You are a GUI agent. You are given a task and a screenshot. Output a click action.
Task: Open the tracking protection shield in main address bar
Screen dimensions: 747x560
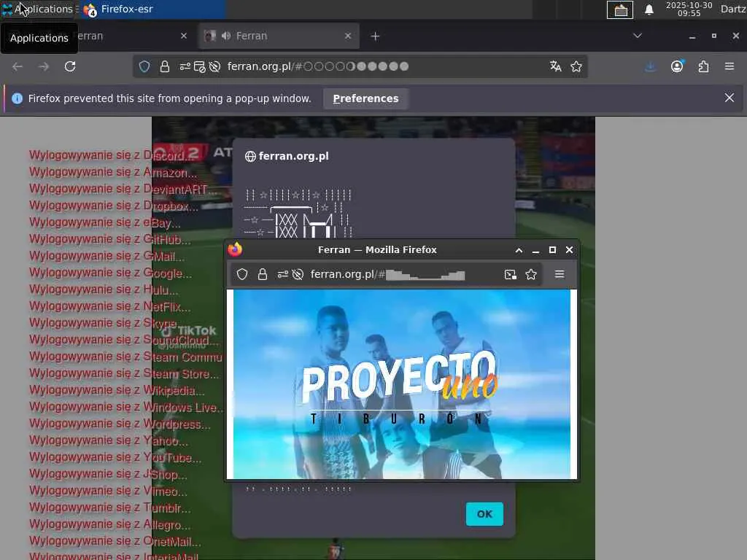point(144,66)
